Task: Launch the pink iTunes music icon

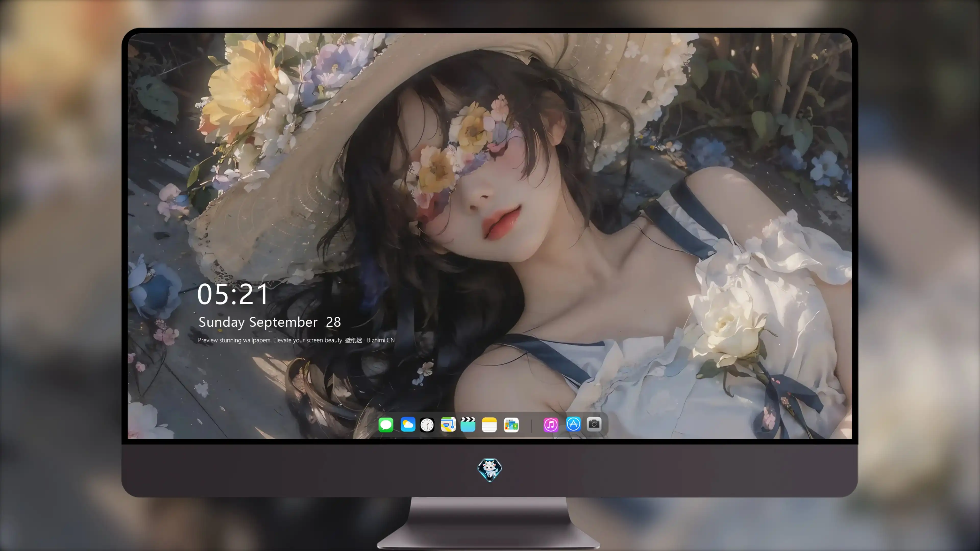Action: point(551,425)
